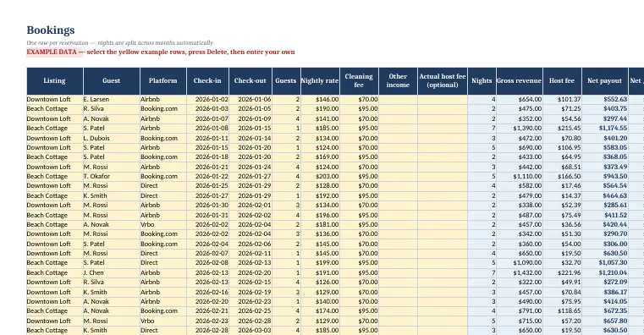The image size is (644, 335).
Task: Select Other income cell in J. Chen row
Action: (398, 273)
